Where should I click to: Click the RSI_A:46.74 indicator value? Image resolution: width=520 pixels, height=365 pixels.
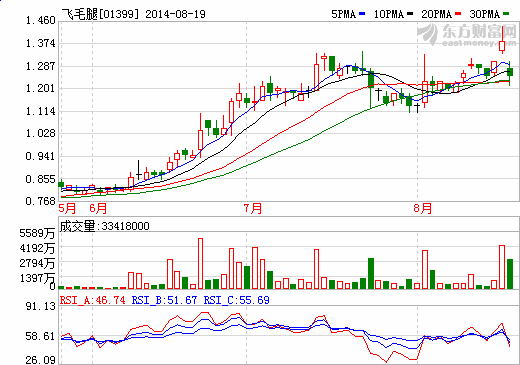[93, 300]
